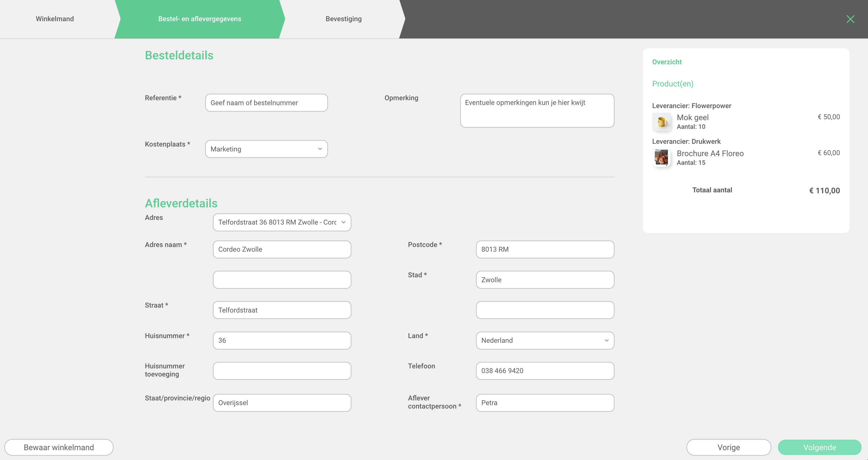Click the Postcode field with 8013 RM
This screenshot has width=868, height=460.
[545, 249]
